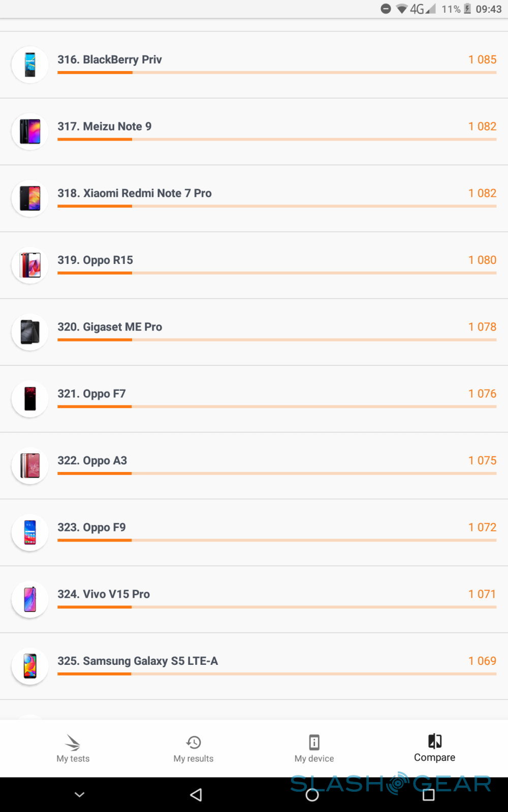508x812 pixels.
Task: Tap the Oppo F9 phone icon
Action: click(x=30, y=532)
